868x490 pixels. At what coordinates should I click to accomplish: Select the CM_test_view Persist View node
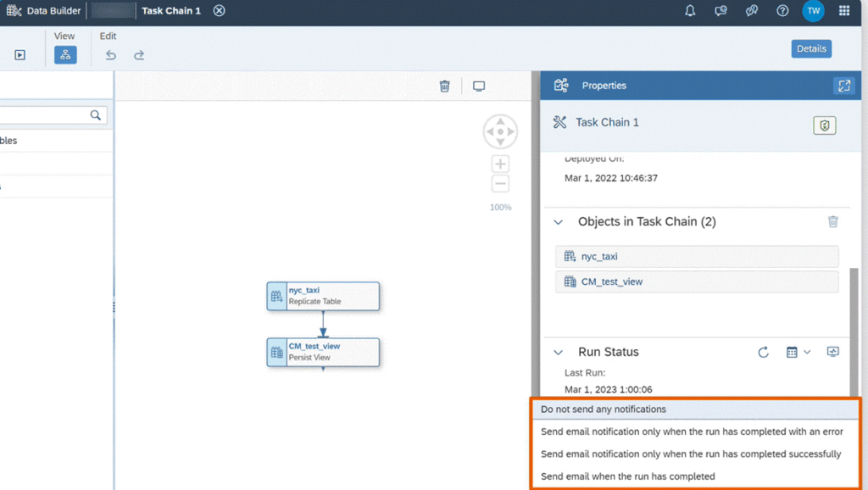(x=323, y=352)
